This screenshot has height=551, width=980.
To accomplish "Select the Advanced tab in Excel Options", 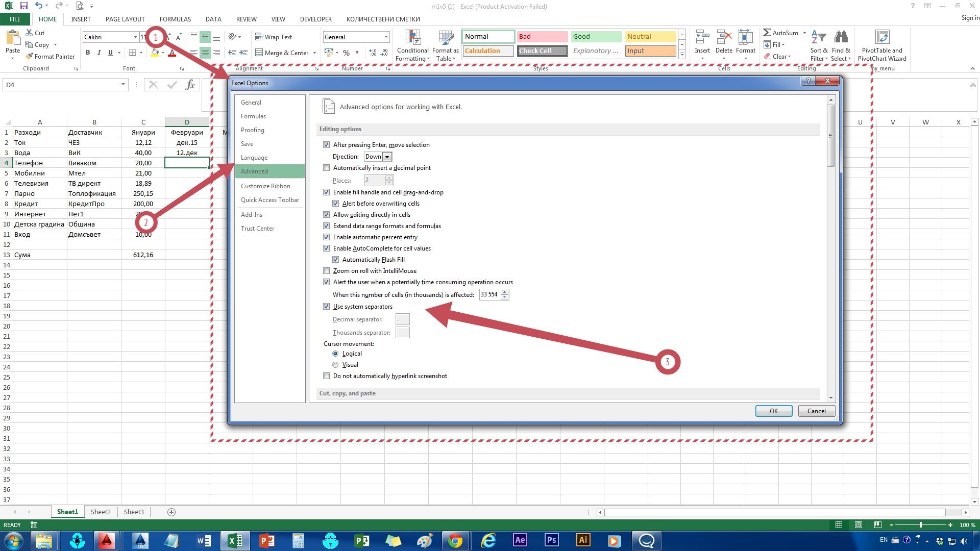I will pyautogui.click(x=254, y=171).
